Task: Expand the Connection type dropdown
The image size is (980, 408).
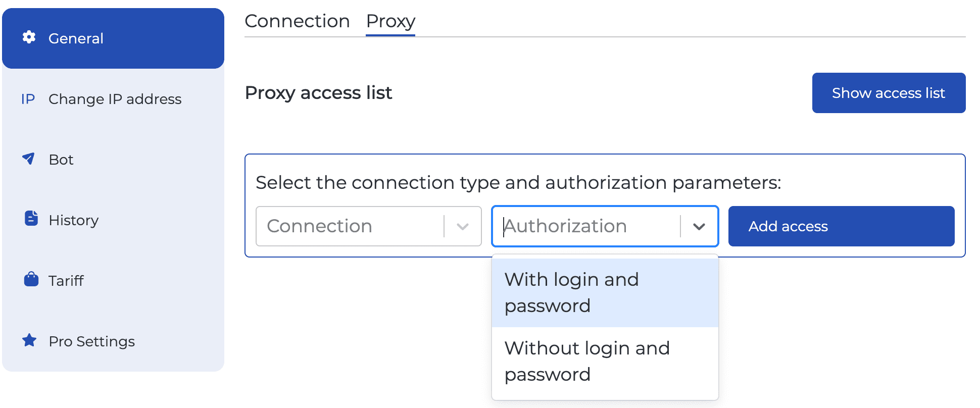Action: point(462,226)
